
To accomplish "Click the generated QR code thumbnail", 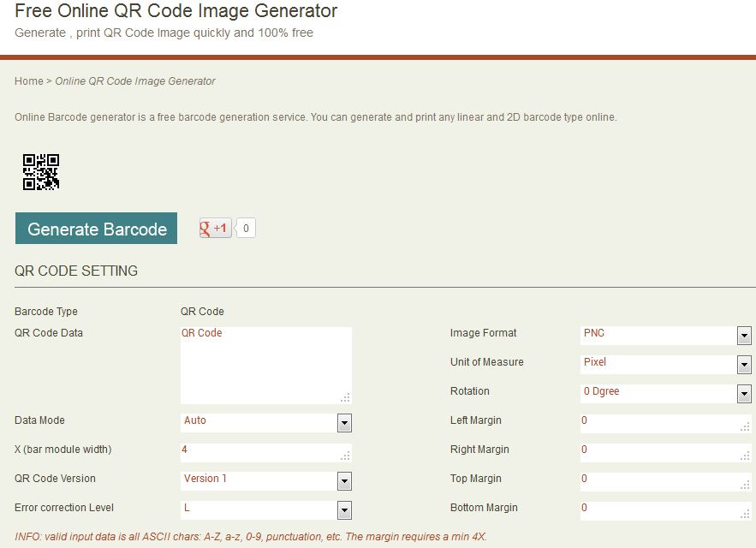I will click(x=39, y=171).
